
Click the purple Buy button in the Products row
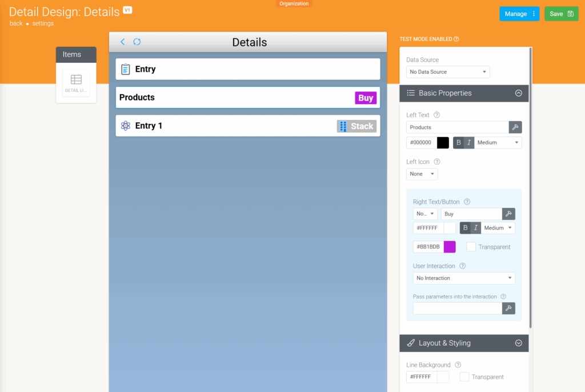(366, 98)
